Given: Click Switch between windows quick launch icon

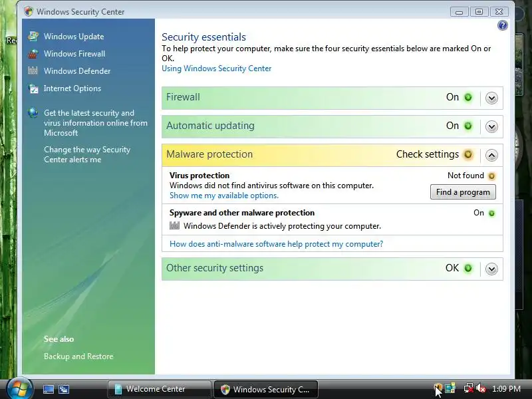Looking at the screenshot, I should click(64, 389).
